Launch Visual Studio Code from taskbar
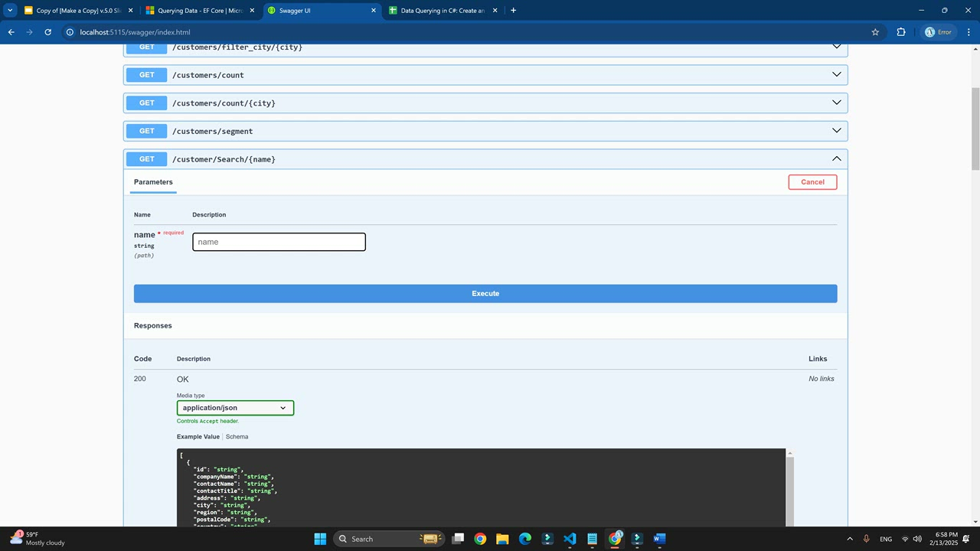 (570, 539)
